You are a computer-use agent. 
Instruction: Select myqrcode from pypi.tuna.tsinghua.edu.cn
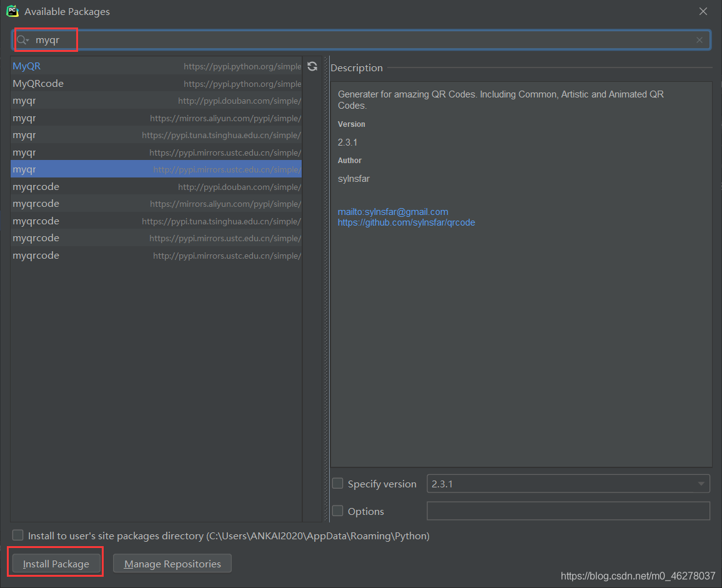click(x=156, y=221)
